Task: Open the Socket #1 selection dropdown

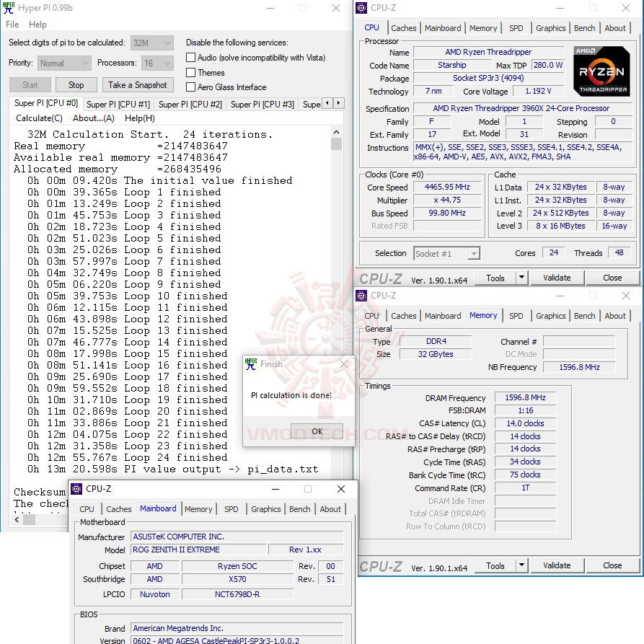Action: 446,253
